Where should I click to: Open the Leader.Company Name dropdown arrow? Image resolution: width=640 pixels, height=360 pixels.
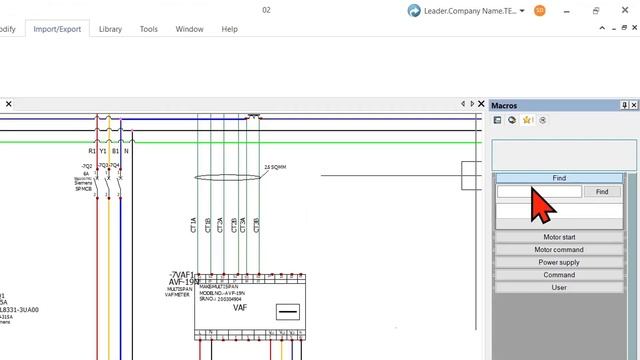click(522, 11)
